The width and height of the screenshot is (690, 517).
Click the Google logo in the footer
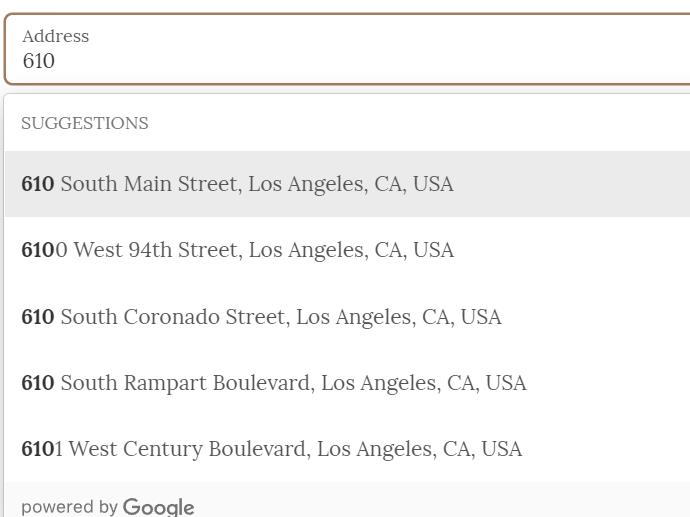pos(158,507)
